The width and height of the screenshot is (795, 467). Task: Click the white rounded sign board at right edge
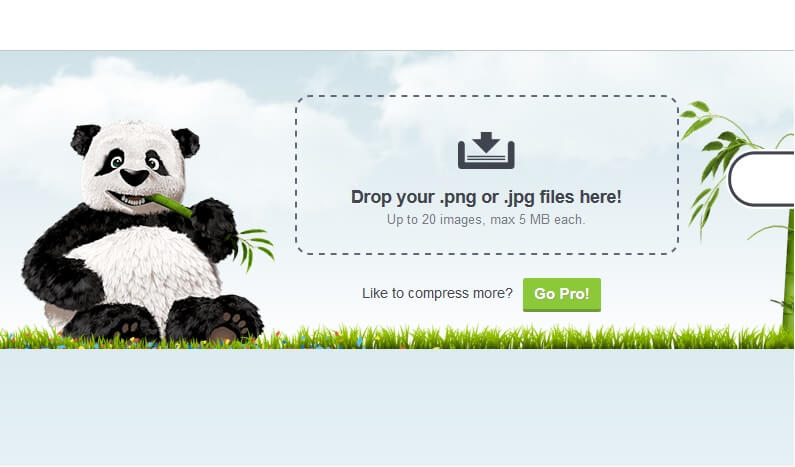coord(762,178)
